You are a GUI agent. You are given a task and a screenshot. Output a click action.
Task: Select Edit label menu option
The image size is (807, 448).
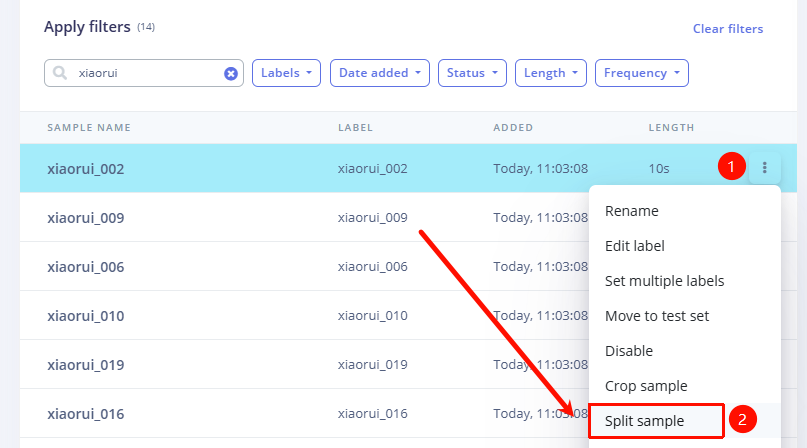click(634, 246)
